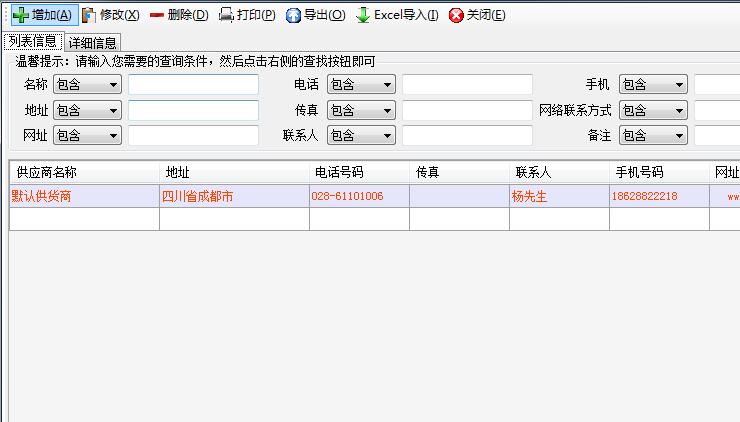Image resolution: width=740 pixels, height=422 pixels.
Task: Click the green plus 增加(A) add icon
Action: pyautogui.click(x=20, y=15)
